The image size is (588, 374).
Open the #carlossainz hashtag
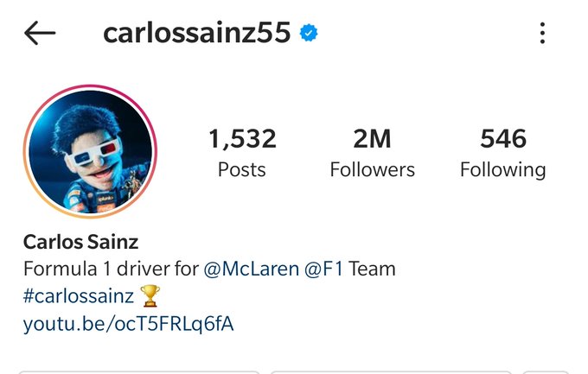(79, 296)
